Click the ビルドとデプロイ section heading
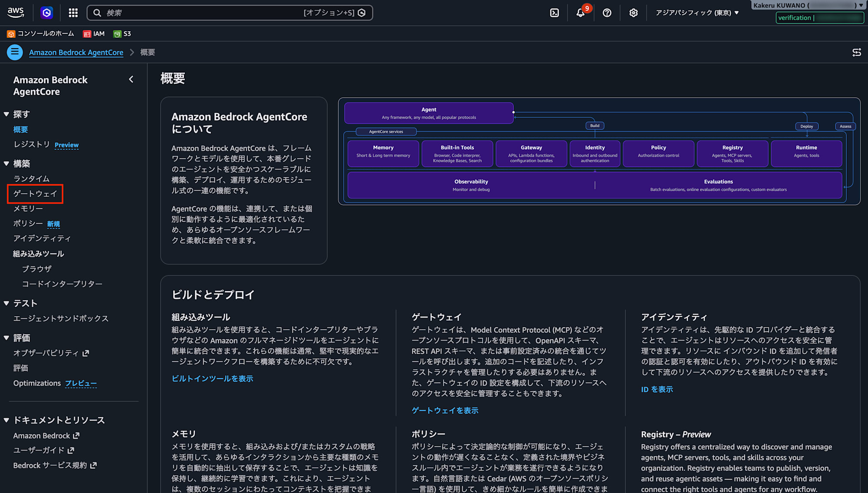The width and height of the screenshot is (868, 493). 213,294
